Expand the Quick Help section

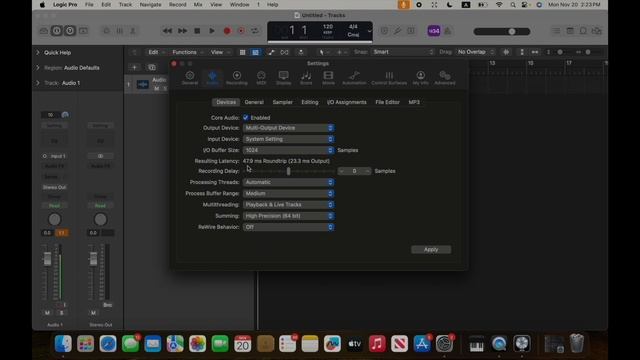click(x=38, y=53)
